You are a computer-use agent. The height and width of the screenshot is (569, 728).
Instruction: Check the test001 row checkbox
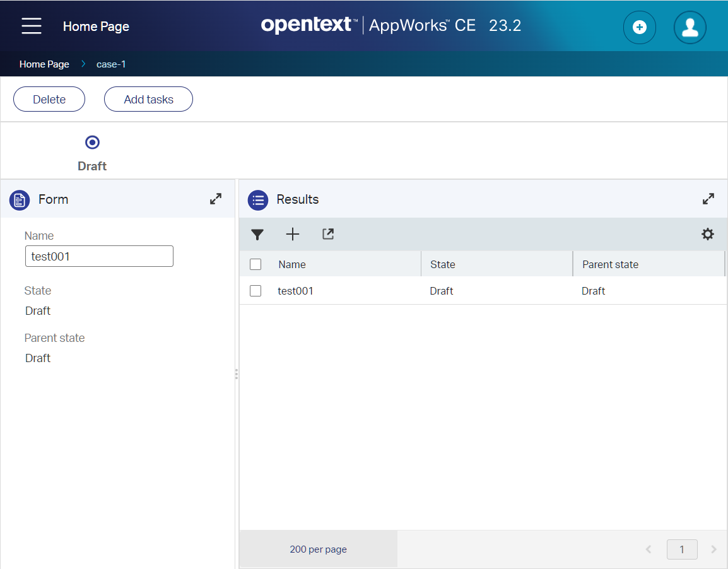[x=255, y=291]
